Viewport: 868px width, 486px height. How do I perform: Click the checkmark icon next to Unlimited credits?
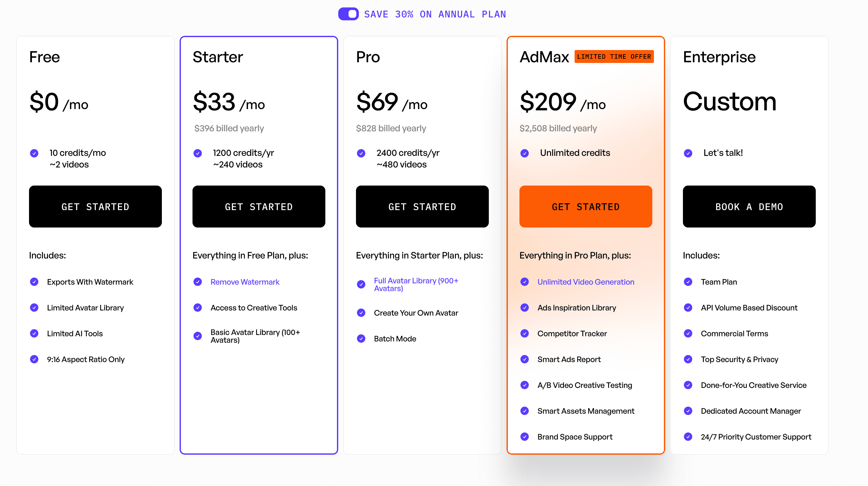pyautogui.click(x=525, y=153)
